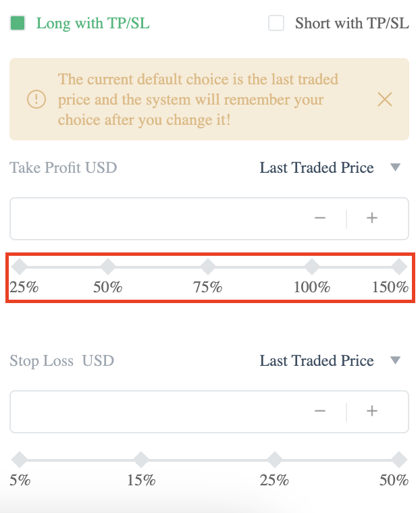Click the info exclamation icon in notice

pos(36,99)
